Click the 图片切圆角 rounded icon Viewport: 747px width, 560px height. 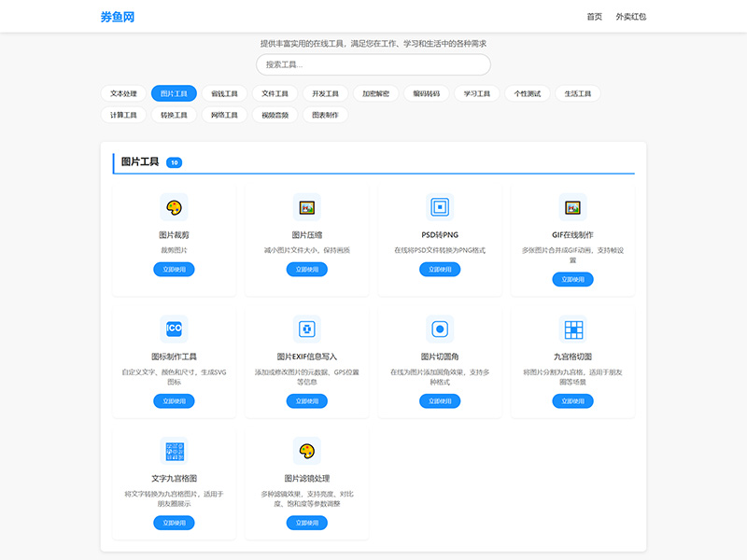point(439,328)
